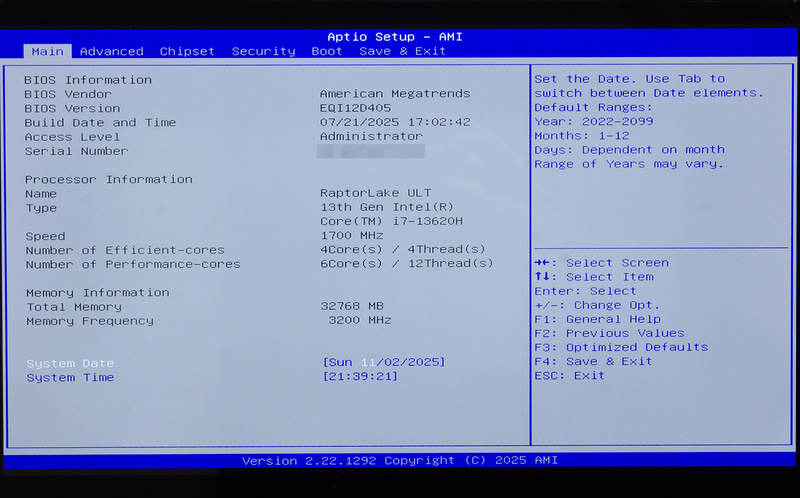The width and height of the screenshot is (800, 498).
Task: Click the F1: General Help hint
Action: tap(597, 319)
